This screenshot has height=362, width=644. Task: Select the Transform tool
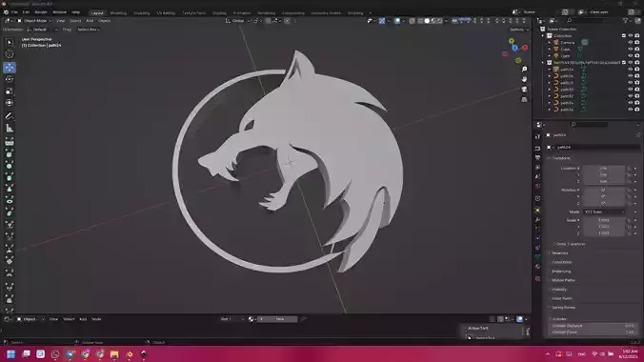click(x=9, y=103)
